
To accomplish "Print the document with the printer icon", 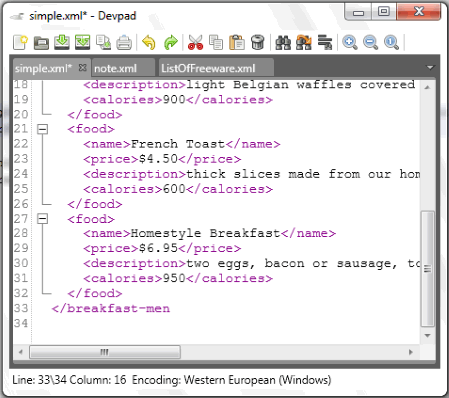I will (x=124, y=43).
